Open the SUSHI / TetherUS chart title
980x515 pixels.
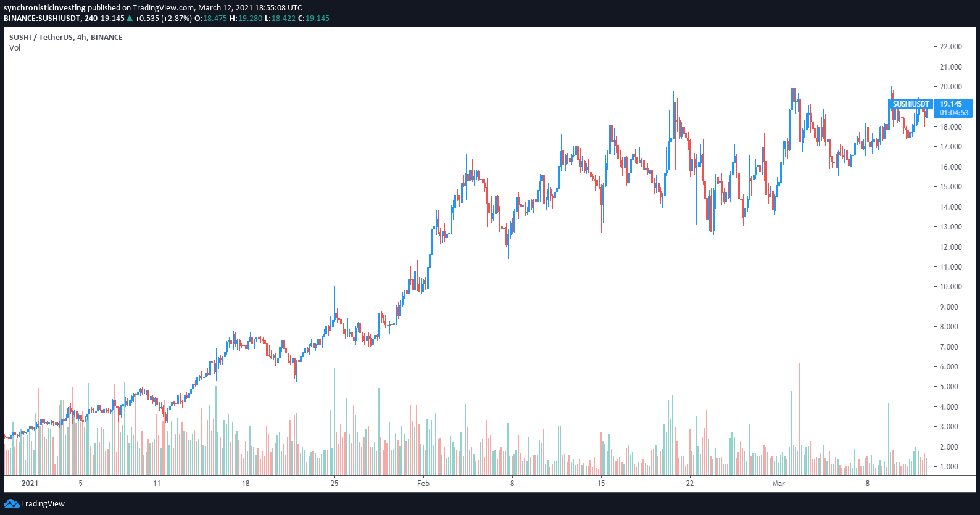pos(65,38)
